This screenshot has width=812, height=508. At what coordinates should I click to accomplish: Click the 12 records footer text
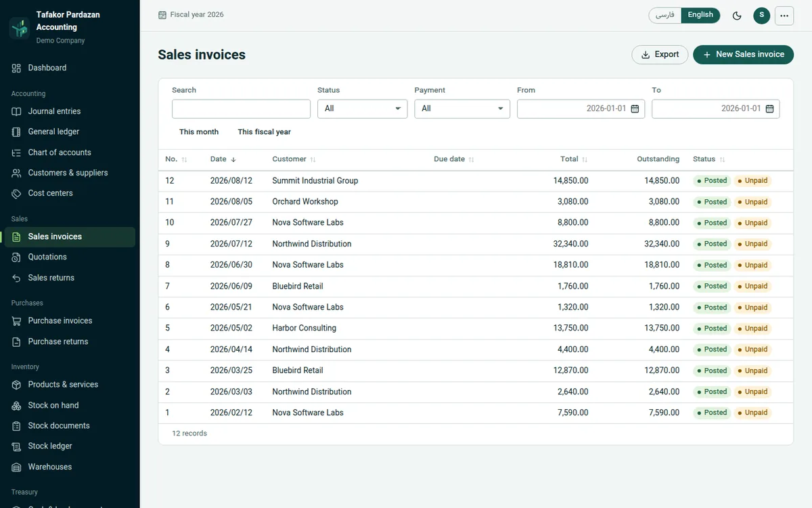click(189, 433)
